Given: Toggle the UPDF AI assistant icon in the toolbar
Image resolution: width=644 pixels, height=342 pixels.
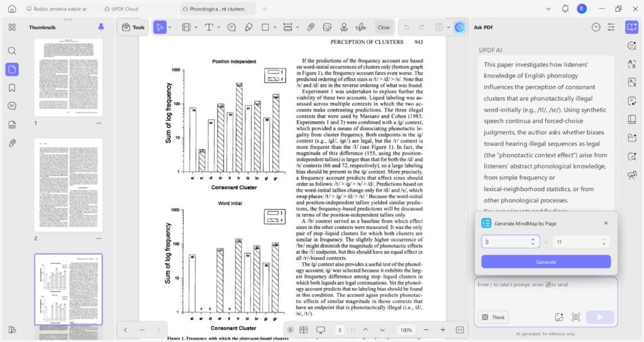Looking at the screenshot, I should [460, 27].
